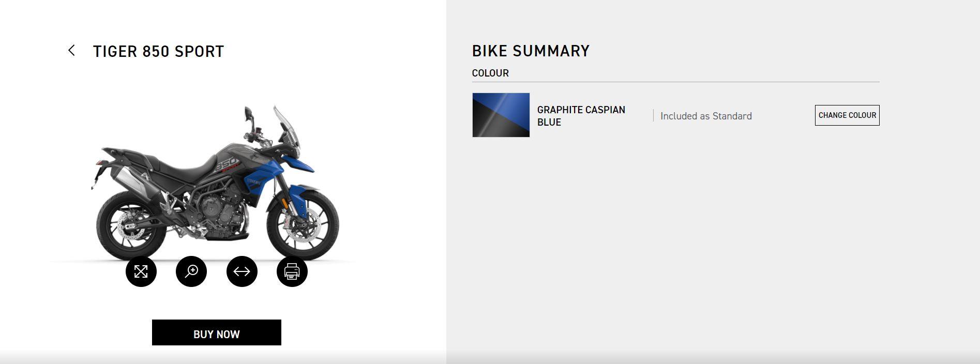This screenshot has width=980, height=364.
Task: Print the bike summary with the printer icon
Action: pyautogui.click(x=292, y=271)
